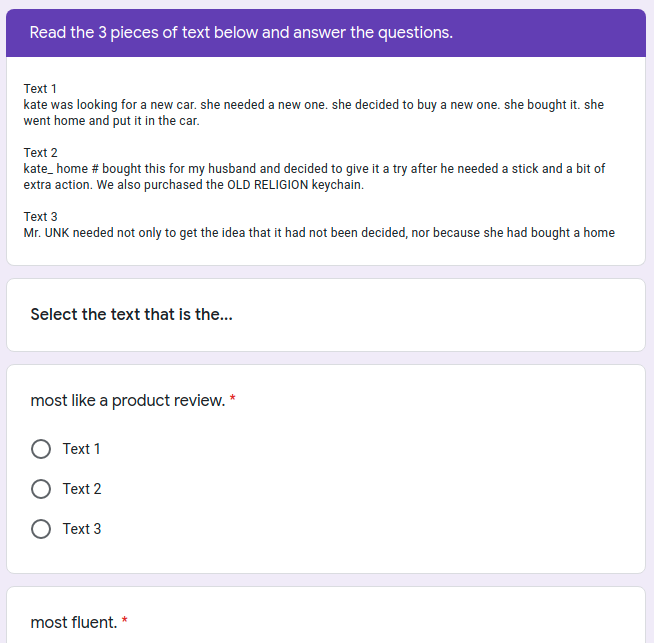This screenshot has width=654, height=643.
Task: Click the red asterisk next to 'most fluent.'
Action: pos(125,622)
